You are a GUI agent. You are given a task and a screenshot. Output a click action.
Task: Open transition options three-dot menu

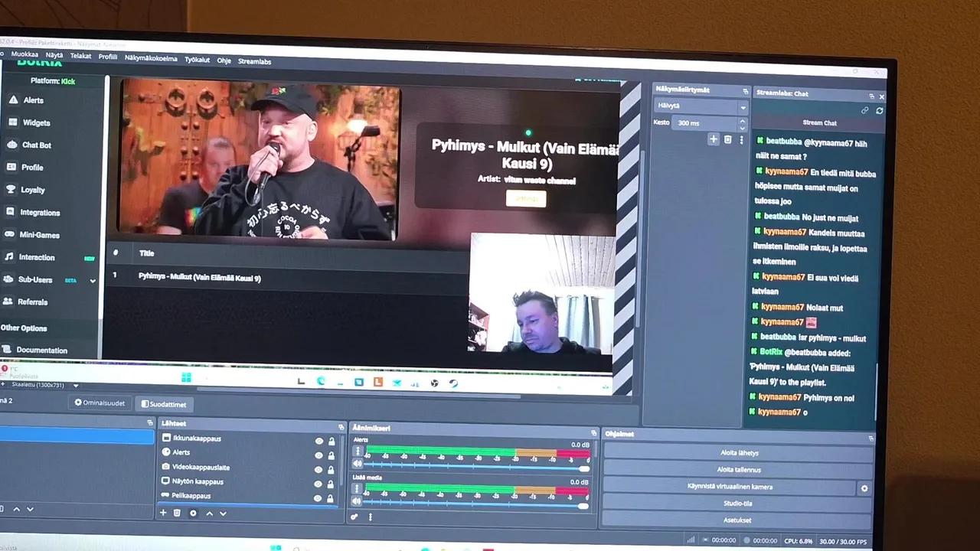pos(741,140)
